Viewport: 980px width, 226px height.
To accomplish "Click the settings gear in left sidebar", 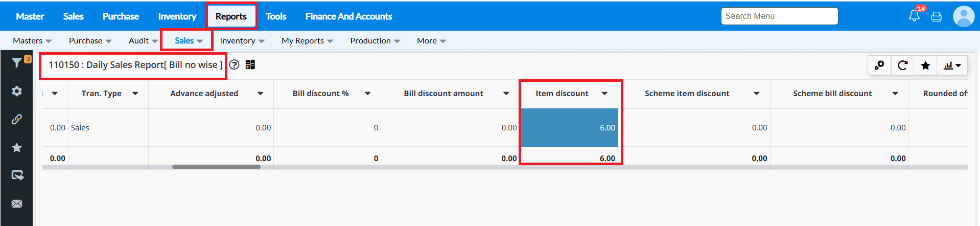I will (x=17, y=91).
